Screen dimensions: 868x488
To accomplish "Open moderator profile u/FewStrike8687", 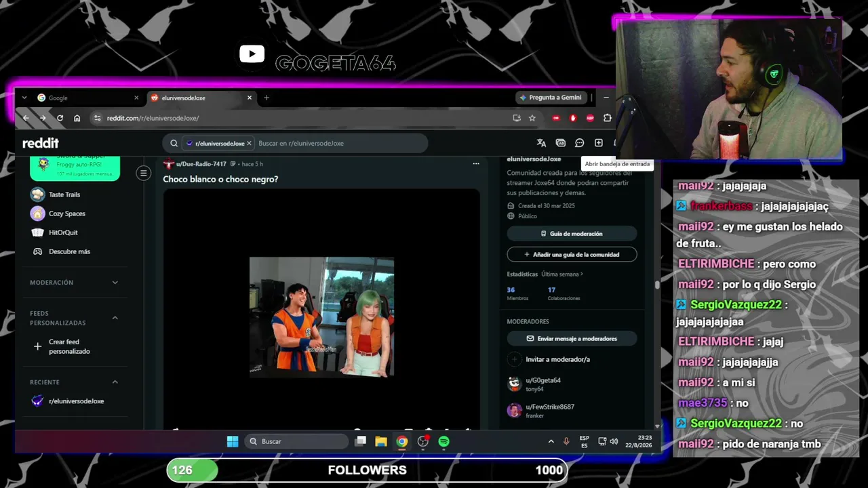I will tap(550, 407).
